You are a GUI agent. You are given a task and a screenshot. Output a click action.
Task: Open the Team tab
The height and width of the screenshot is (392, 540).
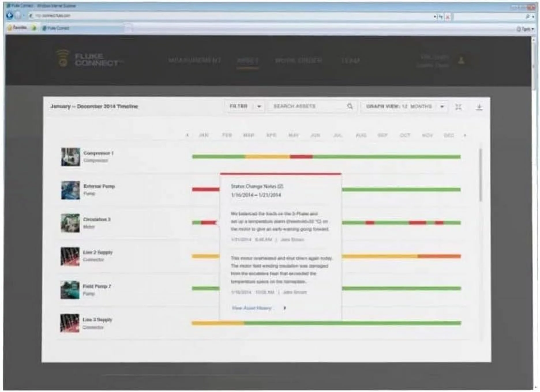(x=350, y=61)
